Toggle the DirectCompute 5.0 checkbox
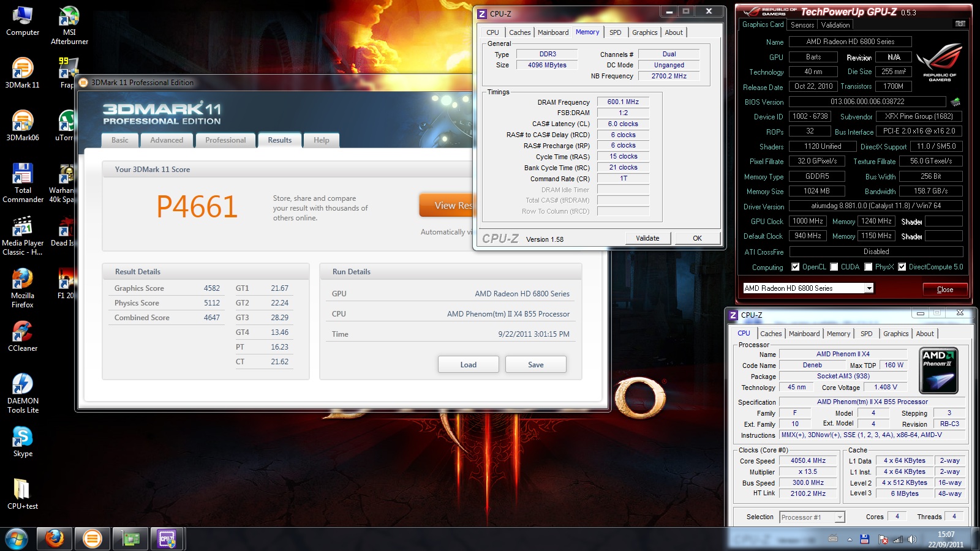The image size is (980, 551). [x=902, y=267]
